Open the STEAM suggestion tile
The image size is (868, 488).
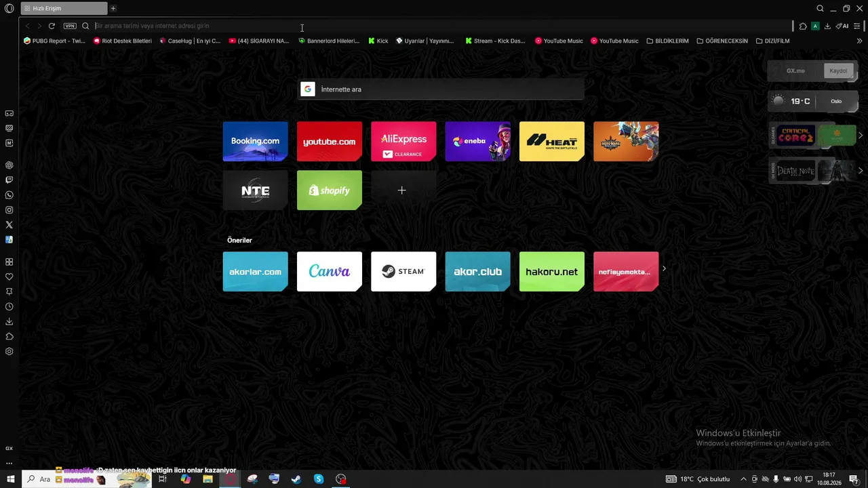tap(403, 272)
